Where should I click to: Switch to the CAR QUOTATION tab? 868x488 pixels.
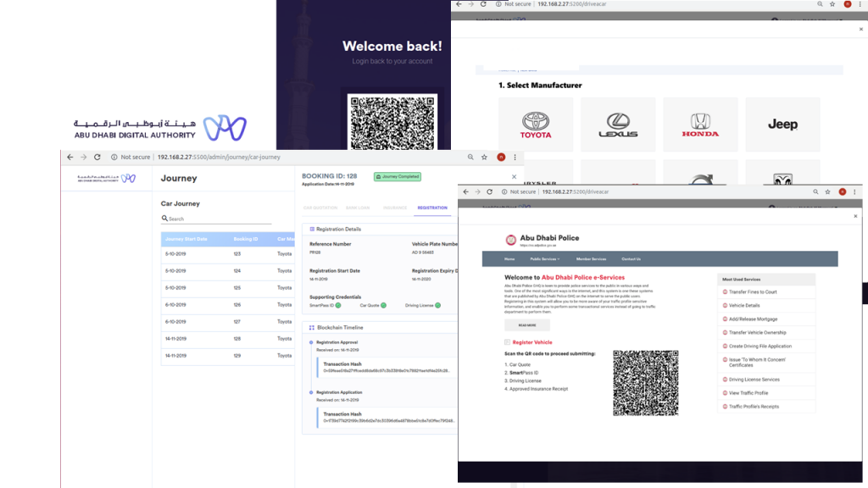pyautogui.click(x=320, y=208)
